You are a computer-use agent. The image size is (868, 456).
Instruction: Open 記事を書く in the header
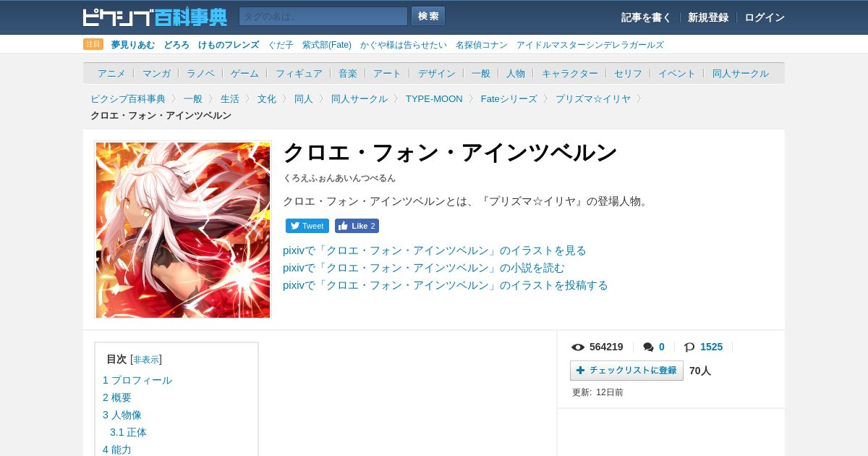646,17
